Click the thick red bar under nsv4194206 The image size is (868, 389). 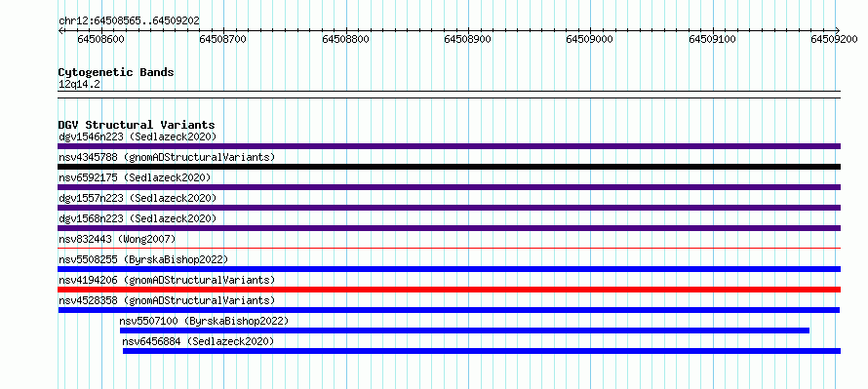pos(449,290)
